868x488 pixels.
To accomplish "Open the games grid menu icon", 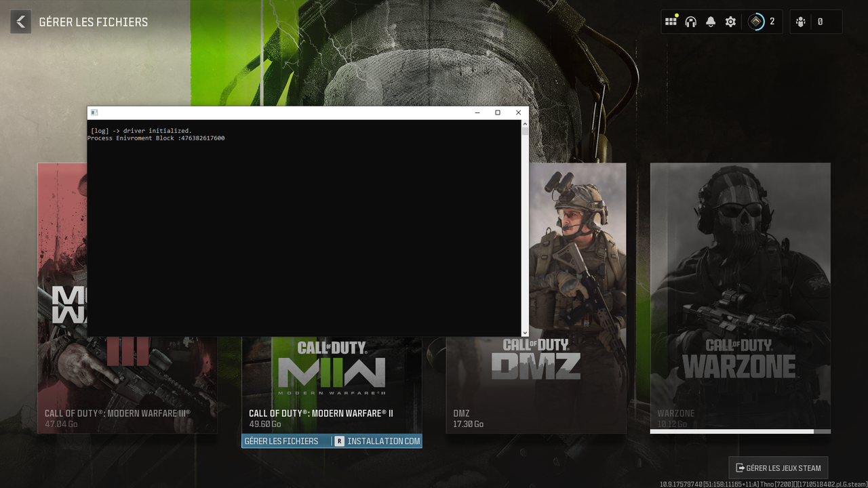I will [671, 22].
